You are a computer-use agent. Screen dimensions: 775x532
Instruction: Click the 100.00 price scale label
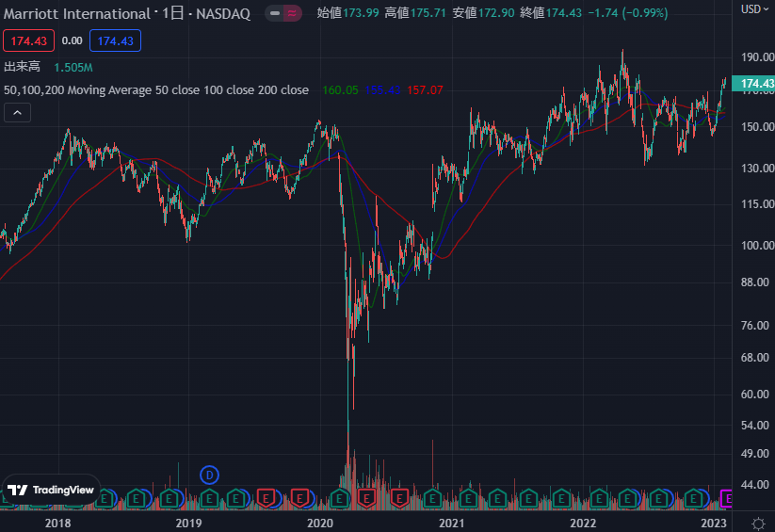click(757, 245)
